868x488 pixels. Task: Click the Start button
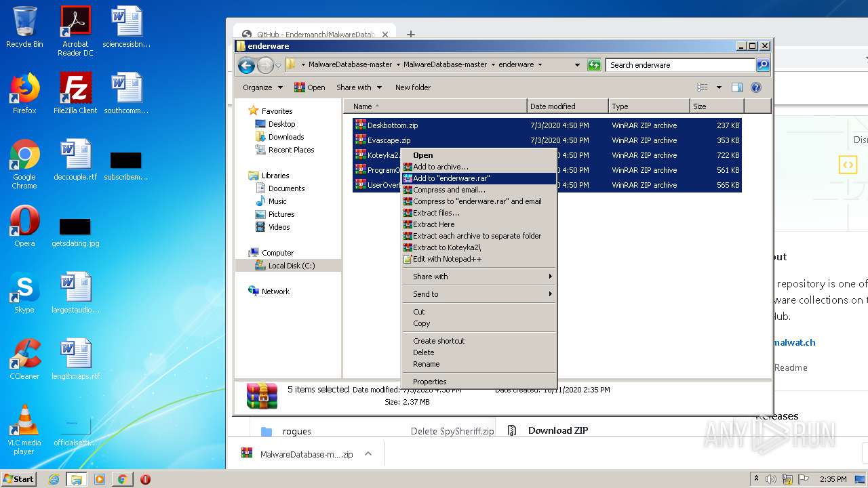point(19,479)
